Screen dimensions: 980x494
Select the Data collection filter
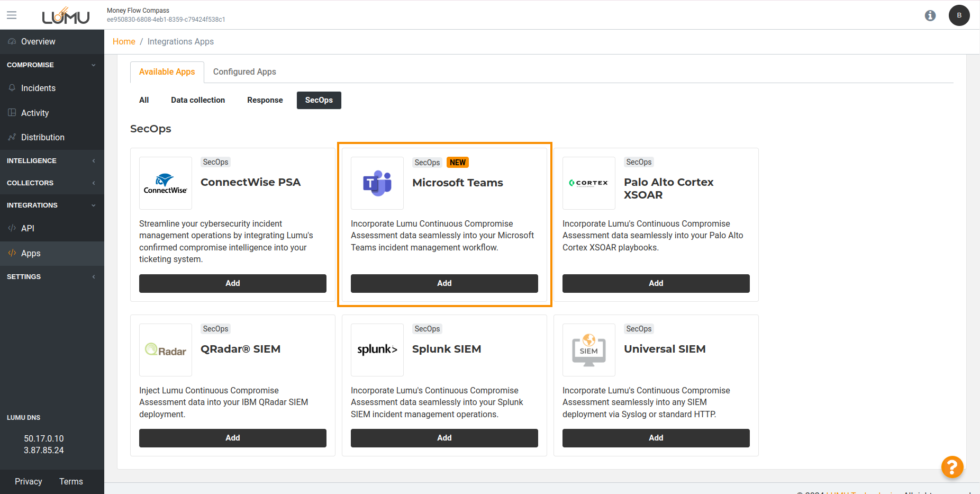coord(198,100)
